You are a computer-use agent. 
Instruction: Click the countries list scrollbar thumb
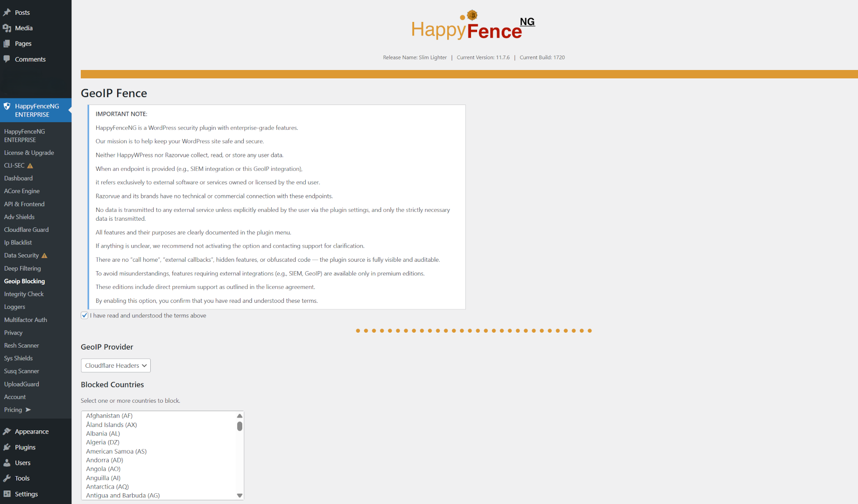point(239,426)
